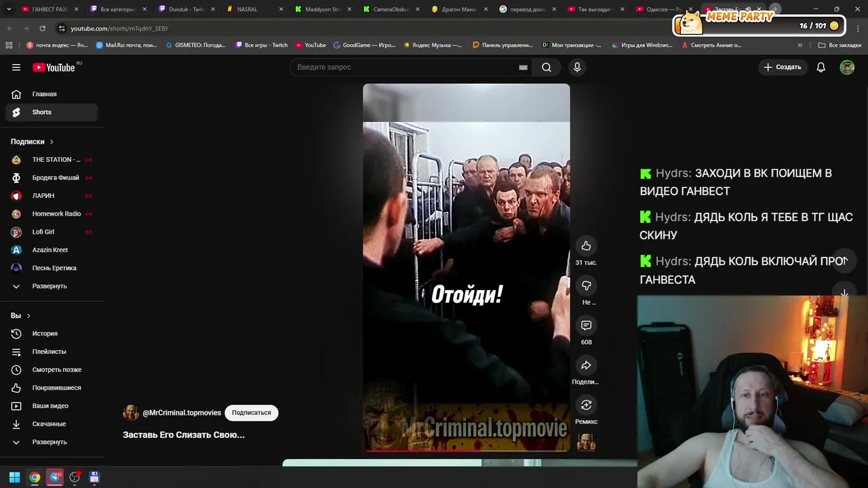
Task: Open the GISMETEO Погода bookmark
Action: click(196, 45)
